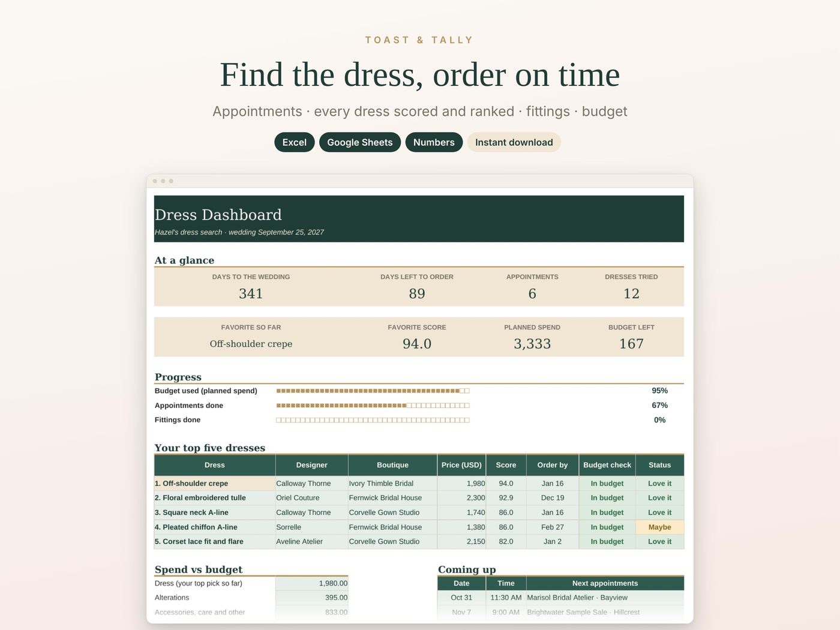Click the Feb 27 order-by date

553,527
